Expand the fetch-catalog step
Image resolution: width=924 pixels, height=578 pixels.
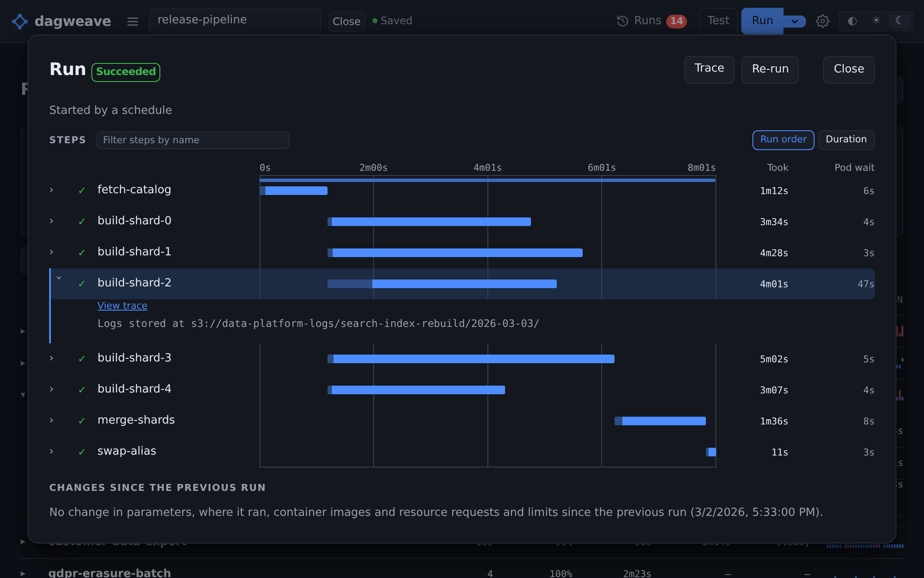click(52, 190)
